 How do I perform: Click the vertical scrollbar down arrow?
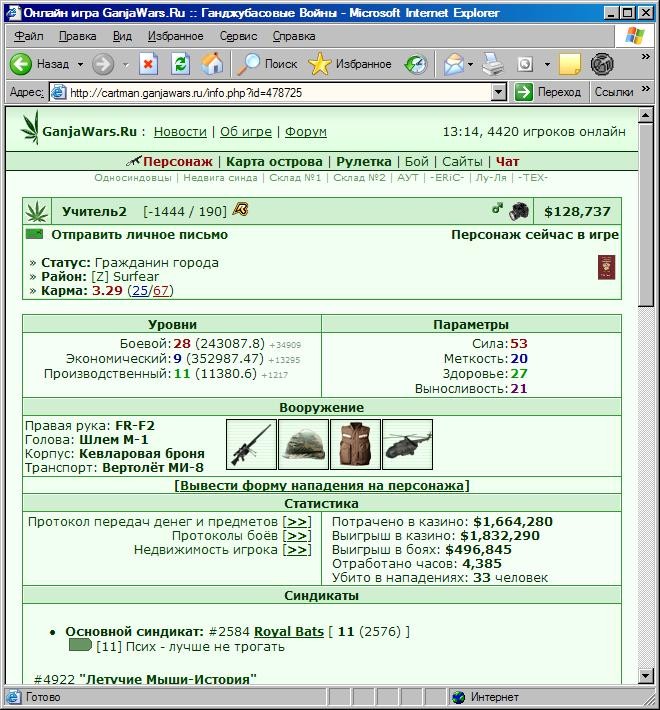[646, 676]
